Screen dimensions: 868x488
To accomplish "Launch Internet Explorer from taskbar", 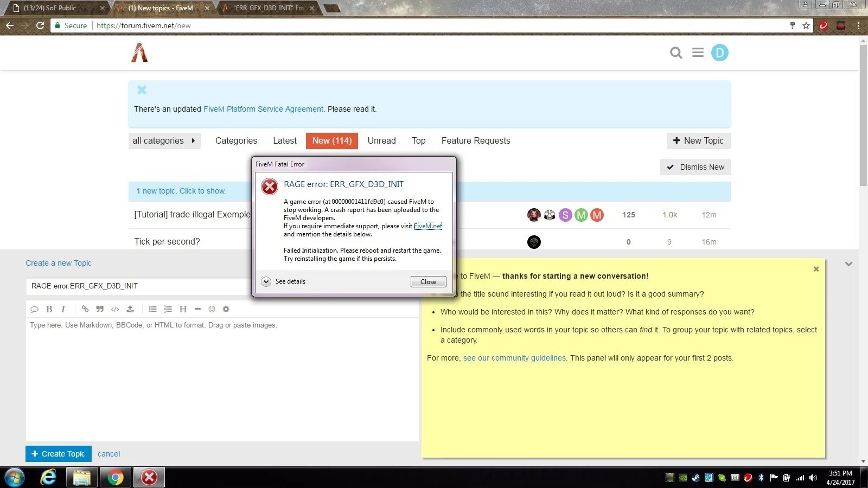I will pyautogui.click(x=48, y=478).
